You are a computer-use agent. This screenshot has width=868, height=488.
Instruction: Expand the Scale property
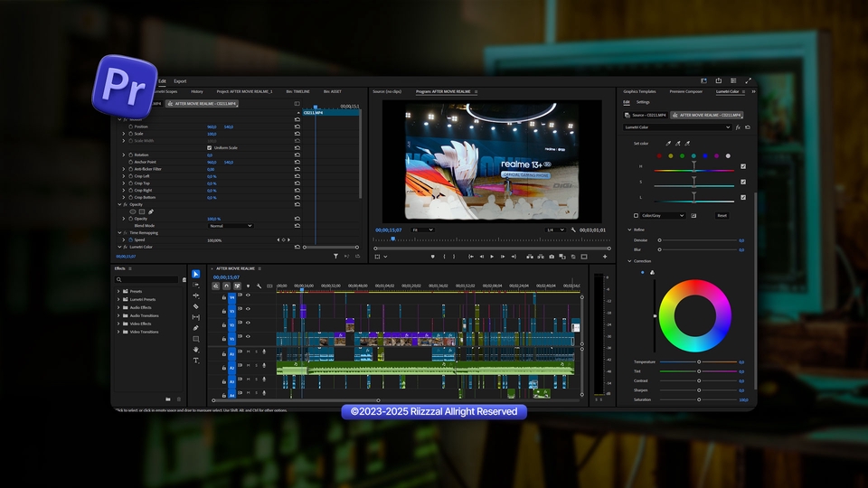click(124, 134)
